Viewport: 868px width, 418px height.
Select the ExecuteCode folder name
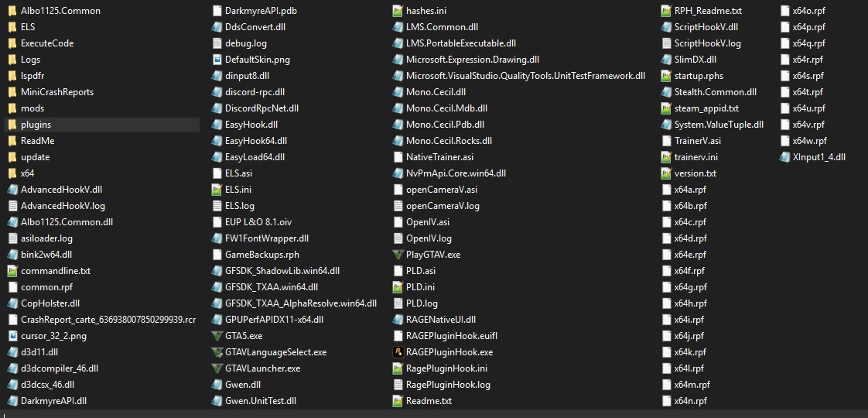tap(47, 43)
